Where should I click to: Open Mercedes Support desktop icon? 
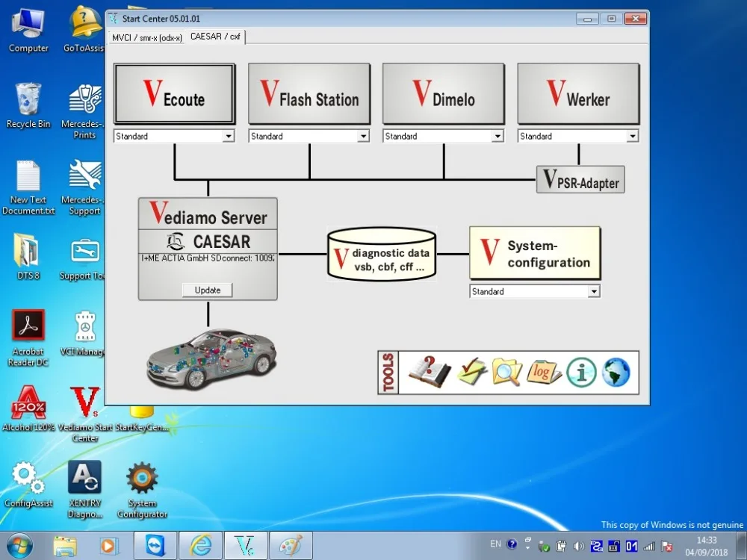[x=85, y=187]
